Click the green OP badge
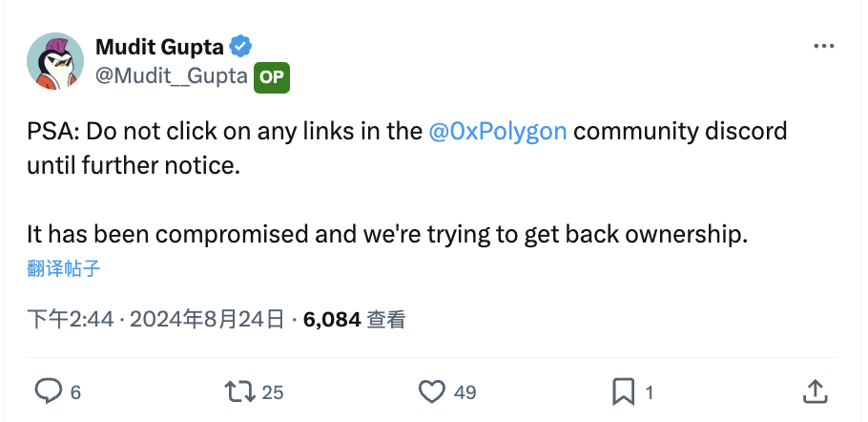 point(272,77)
